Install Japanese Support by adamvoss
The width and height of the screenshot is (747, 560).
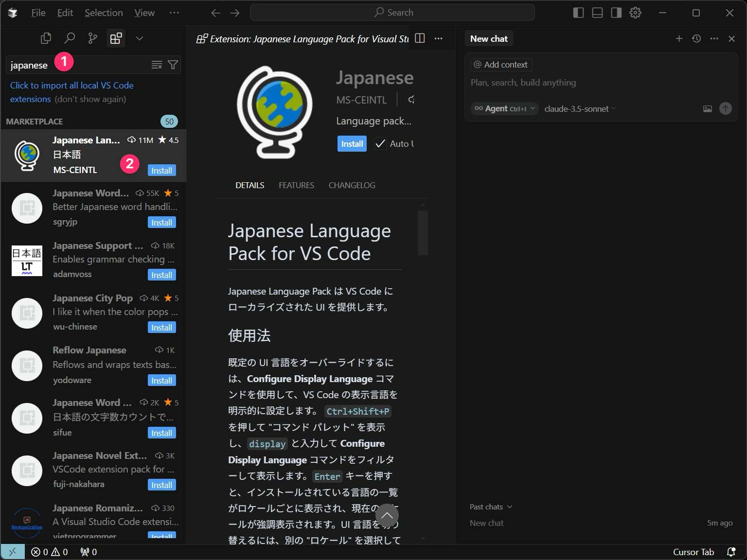point(161,275)
